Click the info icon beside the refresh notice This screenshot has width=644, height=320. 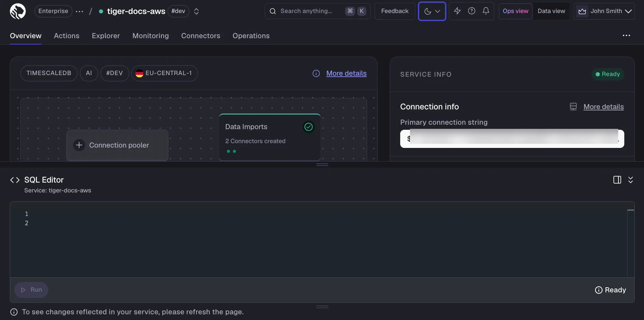click(14, 312)
